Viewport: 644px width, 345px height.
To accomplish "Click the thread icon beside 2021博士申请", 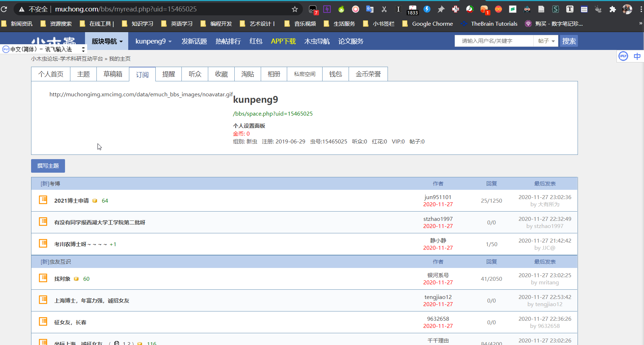I will click(43, 200).
